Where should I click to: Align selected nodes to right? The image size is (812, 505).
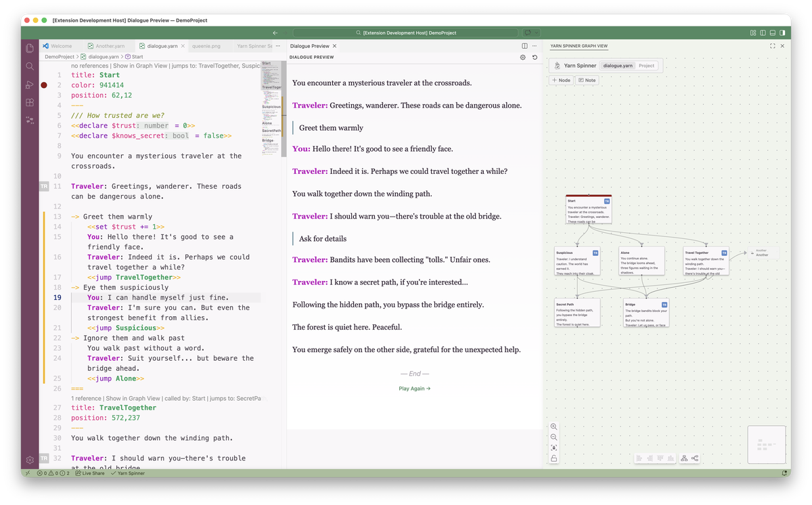[x=650, y=458]
